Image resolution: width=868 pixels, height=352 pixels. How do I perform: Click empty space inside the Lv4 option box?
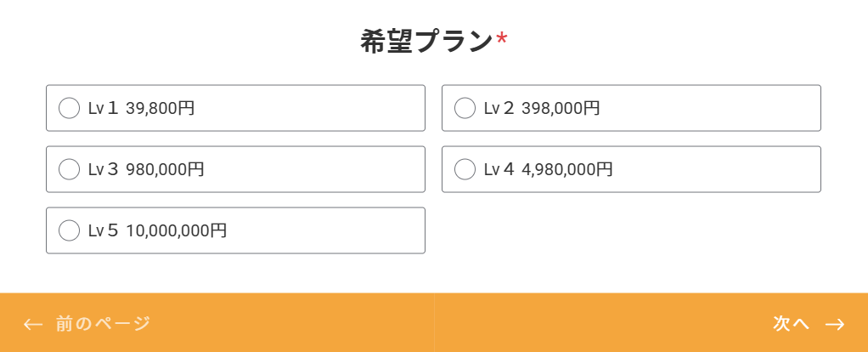pyautogui.click(x=730, y=169)
